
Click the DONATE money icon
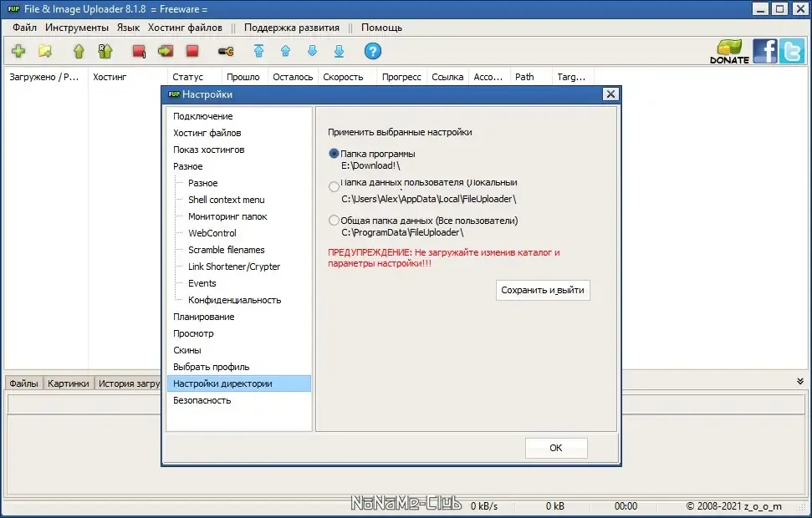(729, 51)
